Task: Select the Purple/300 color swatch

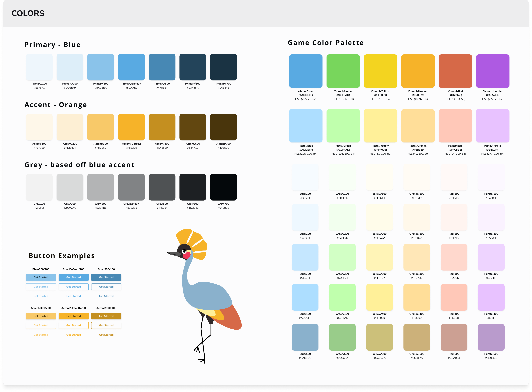Action: (491, 257)
